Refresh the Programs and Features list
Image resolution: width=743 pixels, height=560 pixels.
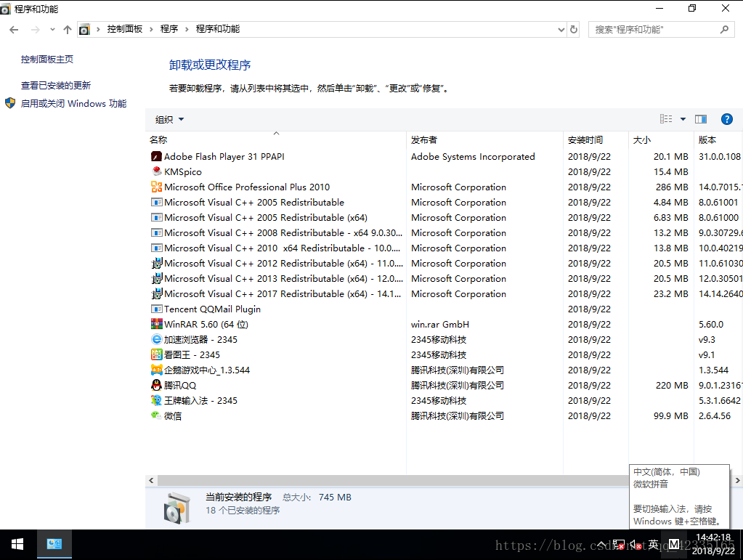pyautogui.click(x=573, y=29)
